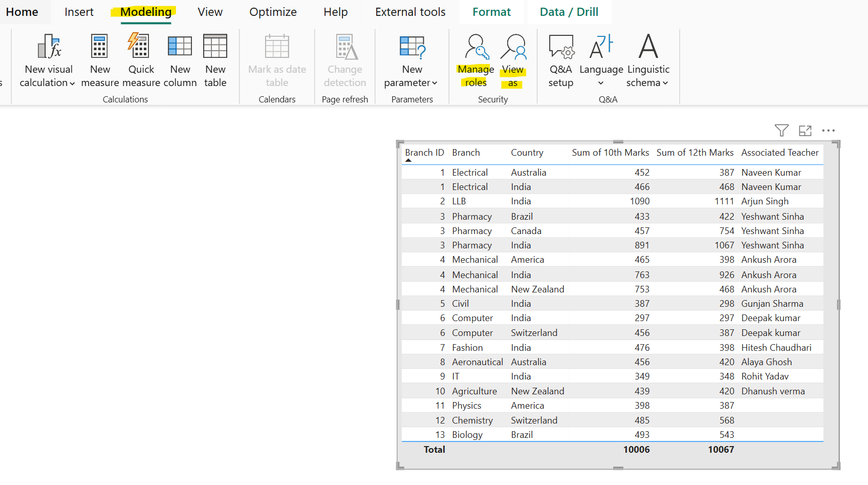868x485 pixels.
Task: Open the External tools tab
Action: coord(410,11)
